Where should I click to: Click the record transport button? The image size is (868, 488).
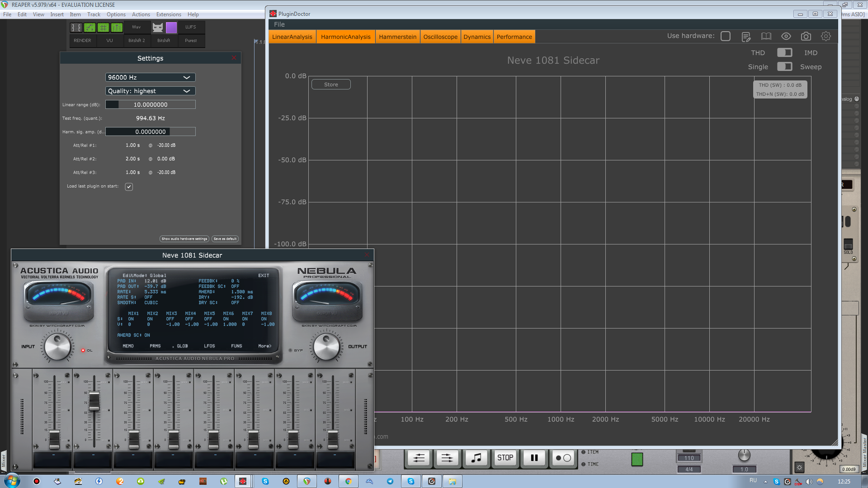pos(563,458)
